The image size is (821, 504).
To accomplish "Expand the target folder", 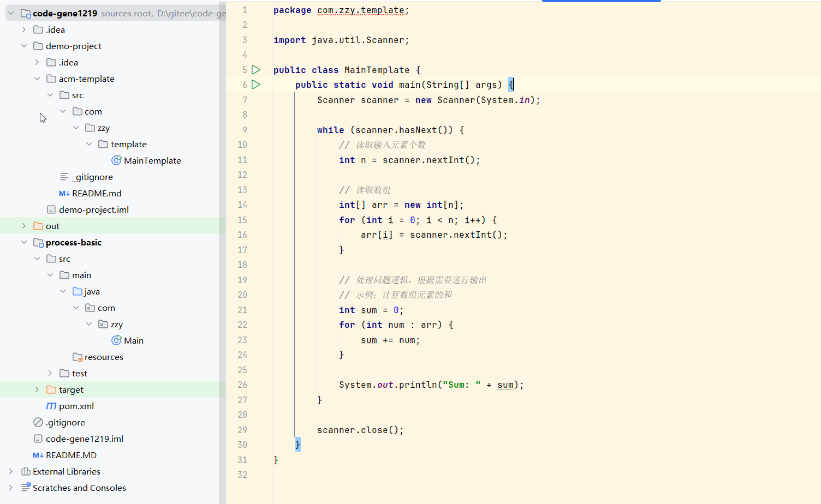I will pyautogui.click(x=37, y=389).
